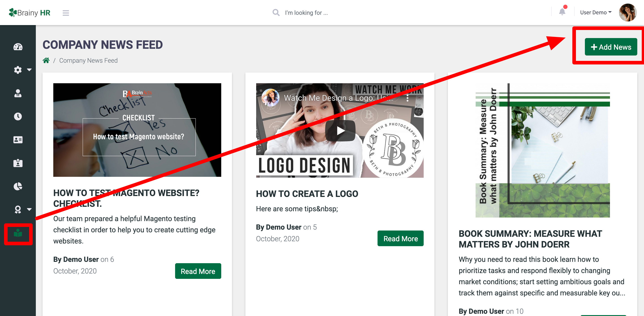644x316 pixels.
Task: Open the video options three-dot menu
Action: click(407, 98)
